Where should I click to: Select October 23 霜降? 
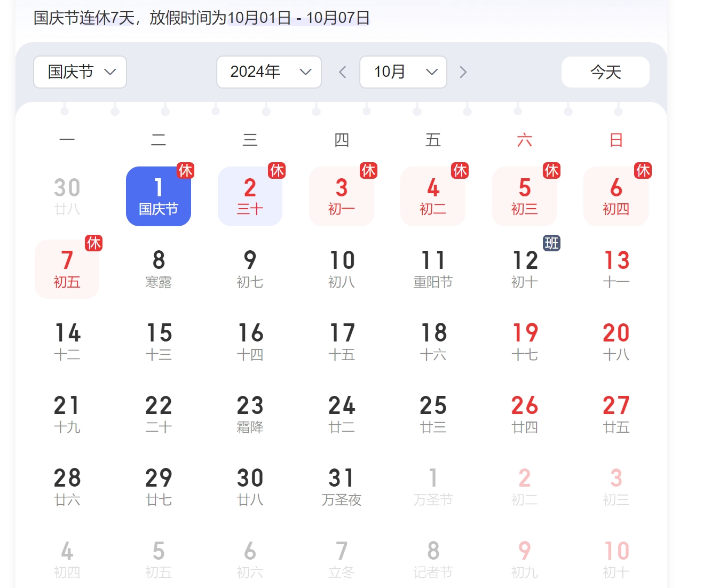250,414
